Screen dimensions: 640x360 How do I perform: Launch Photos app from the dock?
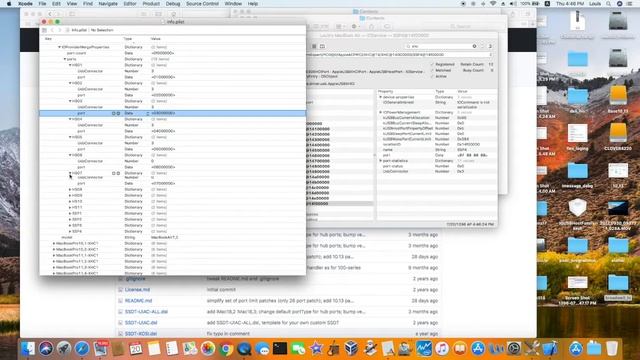[x=208, y=349]
